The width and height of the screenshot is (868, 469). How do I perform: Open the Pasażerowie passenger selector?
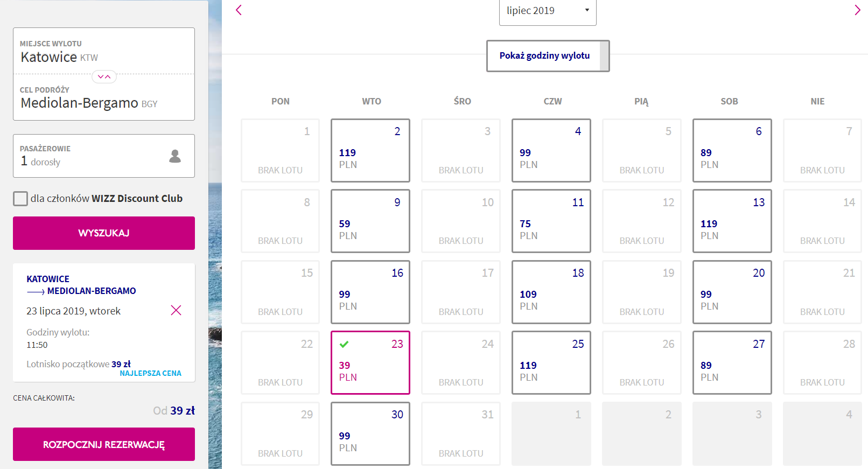[x=104, y=156]
